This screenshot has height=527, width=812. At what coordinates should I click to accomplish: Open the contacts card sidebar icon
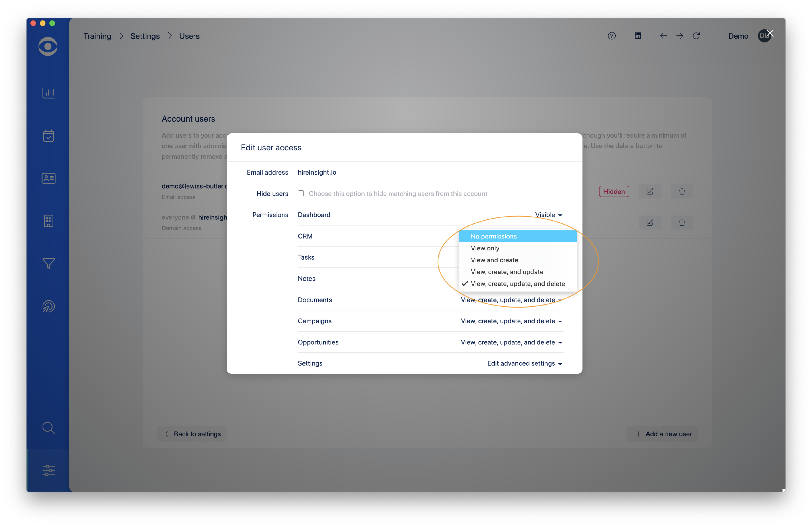(x=48, y=178)
